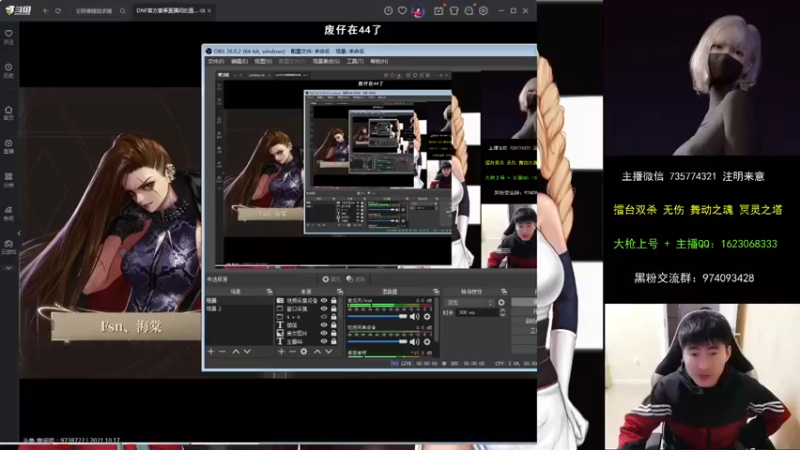This screenshot has height=450, width=800.
Task: Open OBS 帮助(H) menu
Action: tap(379, 61)
